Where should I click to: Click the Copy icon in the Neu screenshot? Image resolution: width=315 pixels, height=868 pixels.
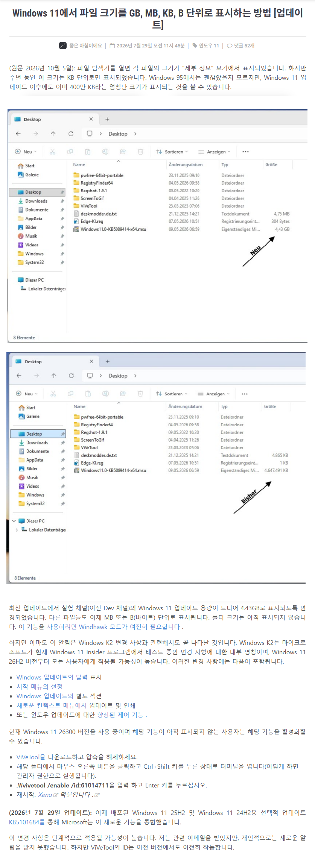click(70, 152)
